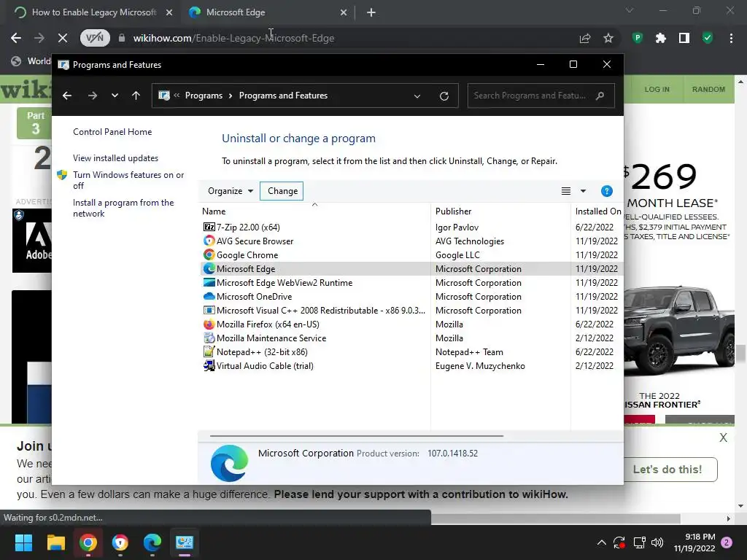
Task: Open the Organize dropdown
Action: point(230,191)
